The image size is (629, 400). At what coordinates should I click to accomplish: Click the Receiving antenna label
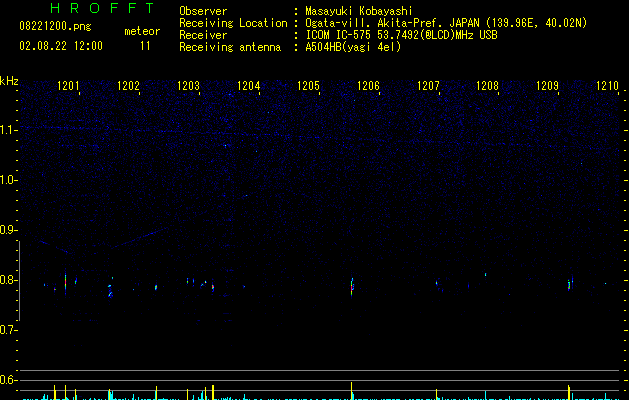[230, 47]
